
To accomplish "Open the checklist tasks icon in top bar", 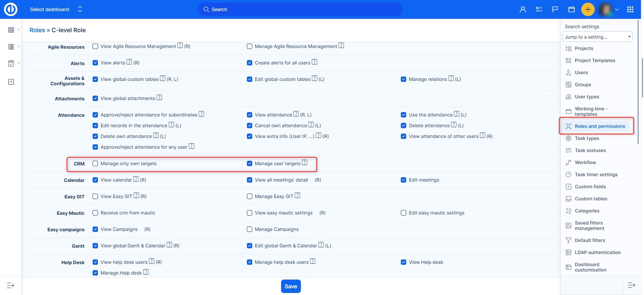I will point(539,9).
